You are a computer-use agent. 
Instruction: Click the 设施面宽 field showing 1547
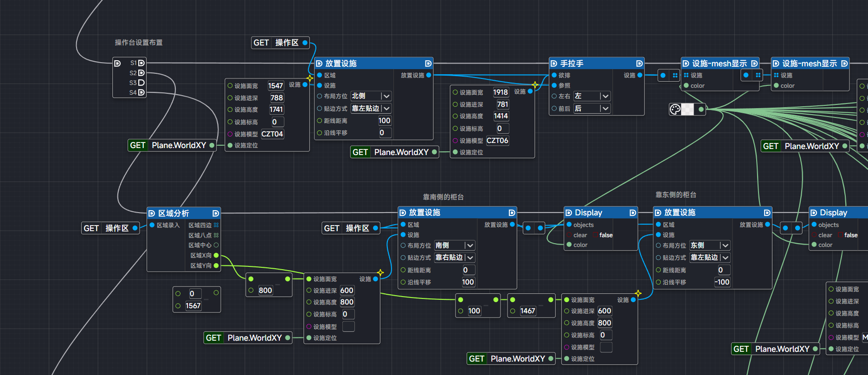[x=276, y=86]
